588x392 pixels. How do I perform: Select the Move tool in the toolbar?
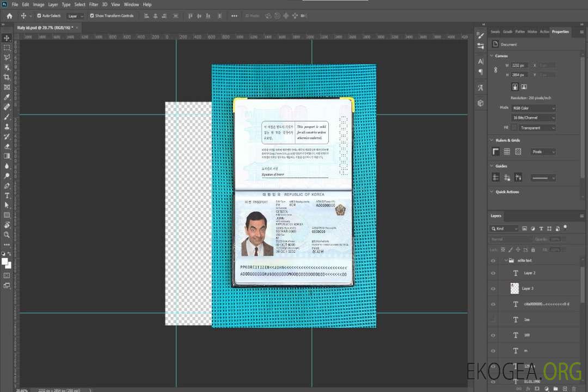[x=7, y=38]
